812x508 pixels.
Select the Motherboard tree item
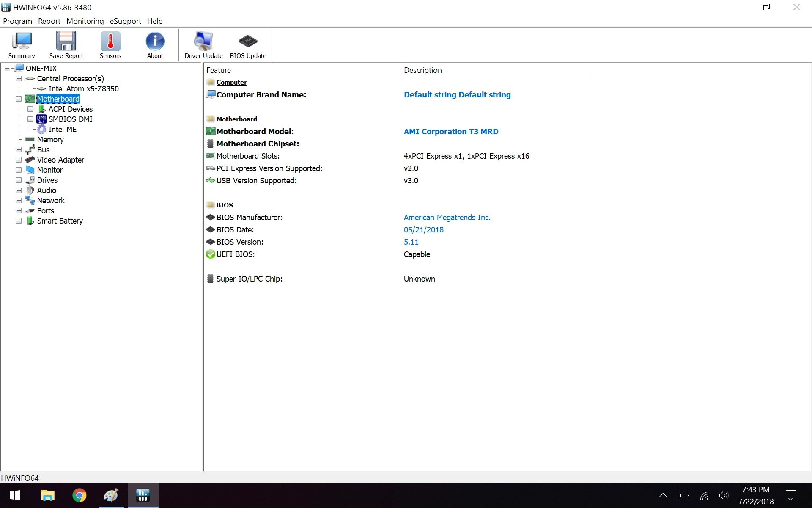pos(58,99)
